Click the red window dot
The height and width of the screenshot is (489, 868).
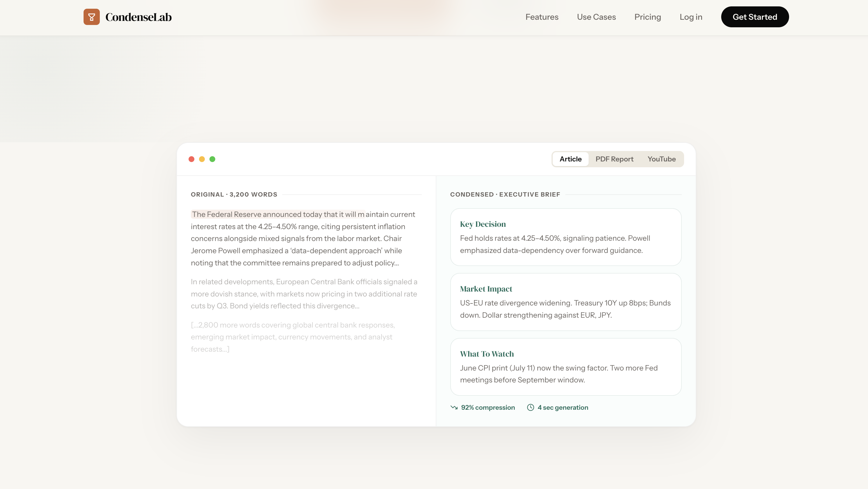tap(191, 159)
